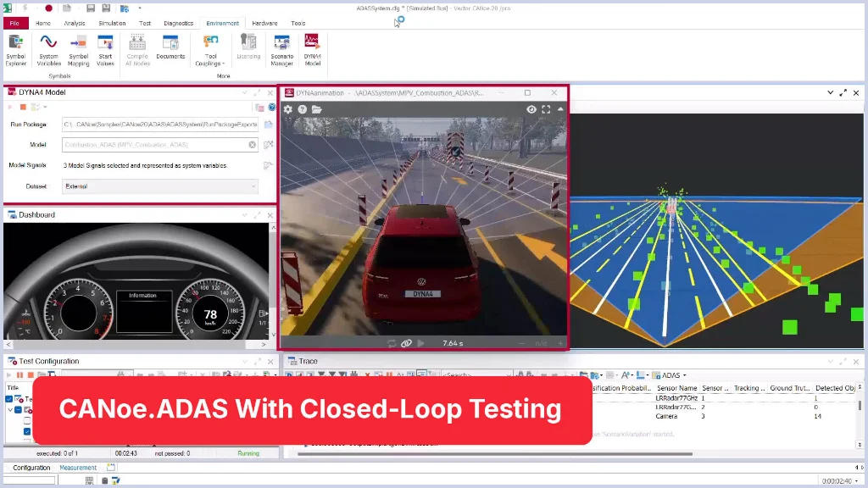Select the Configuration tab at the bottom
Screen dimensions: 868x488
[31, 468]
